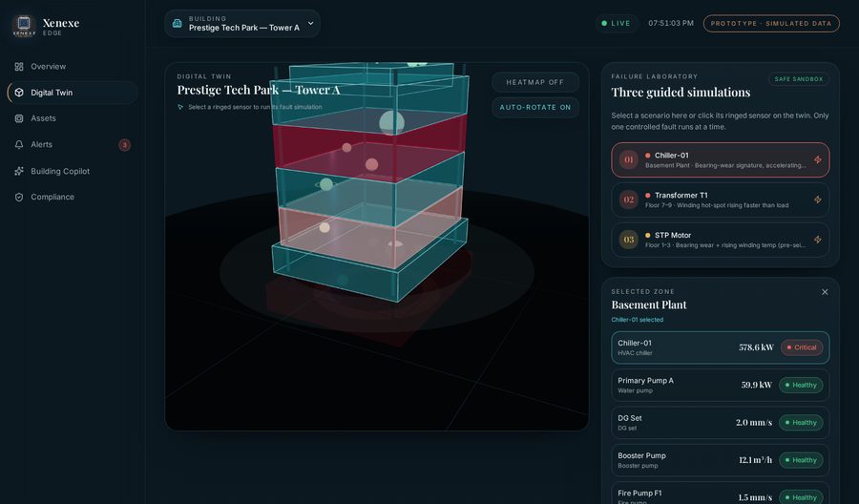Click the lightning icon on Chiller-01 scenario
859x504 pixels.
(817, 160)
